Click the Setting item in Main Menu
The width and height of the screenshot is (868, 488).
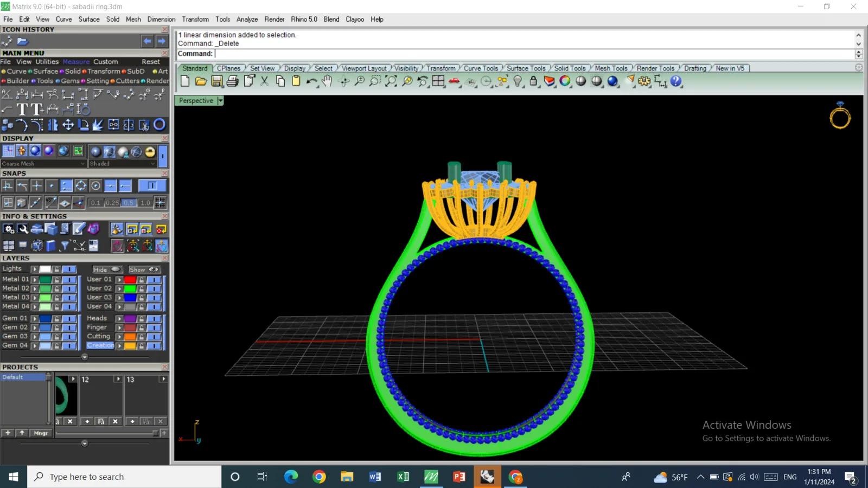click(x=98, y=81)
